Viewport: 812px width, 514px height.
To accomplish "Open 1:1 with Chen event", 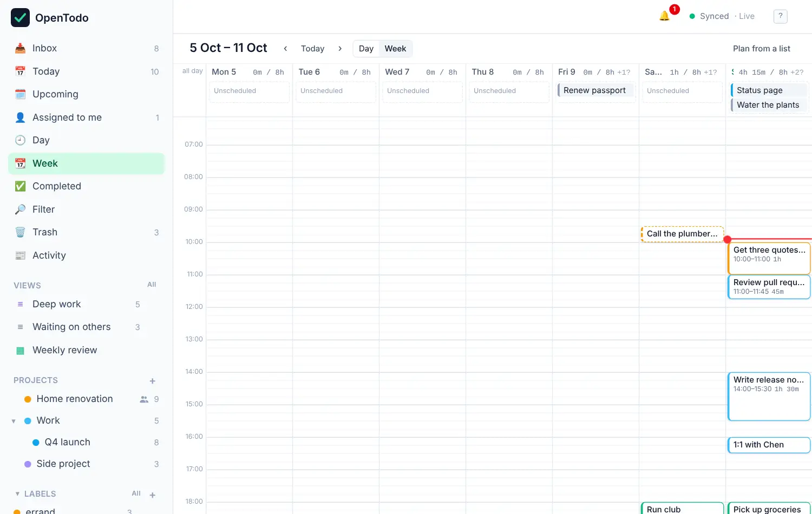I will pos(769,445).
